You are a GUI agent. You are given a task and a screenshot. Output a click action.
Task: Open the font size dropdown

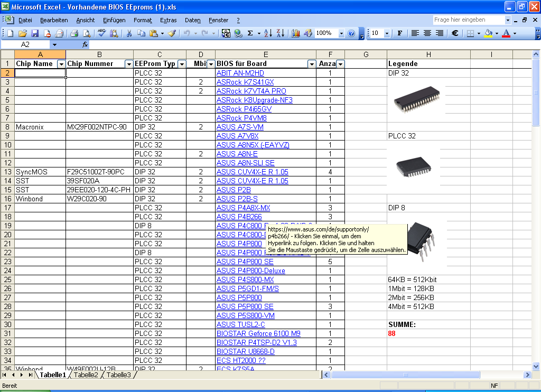pyautogui.click(x=387, y=33)
